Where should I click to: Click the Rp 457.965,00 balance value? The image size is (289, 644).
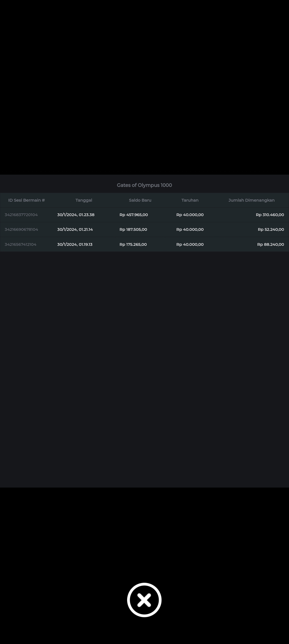coord(134,215)
